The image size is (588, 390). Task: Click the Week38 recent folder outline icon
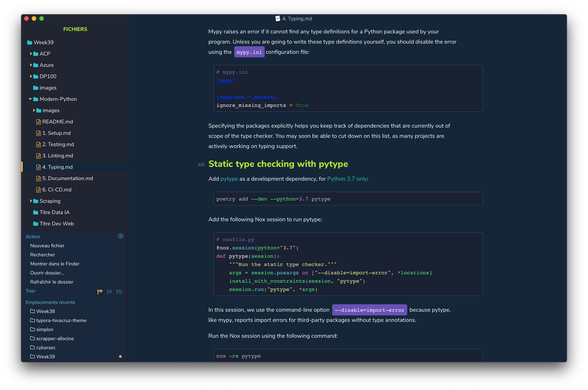pos(32,311)
